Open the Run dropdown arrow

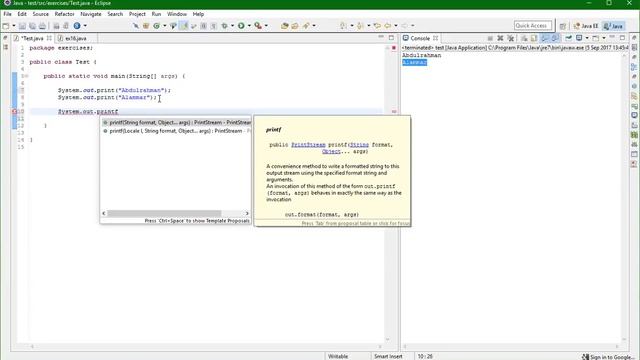(x=249, y=26)
